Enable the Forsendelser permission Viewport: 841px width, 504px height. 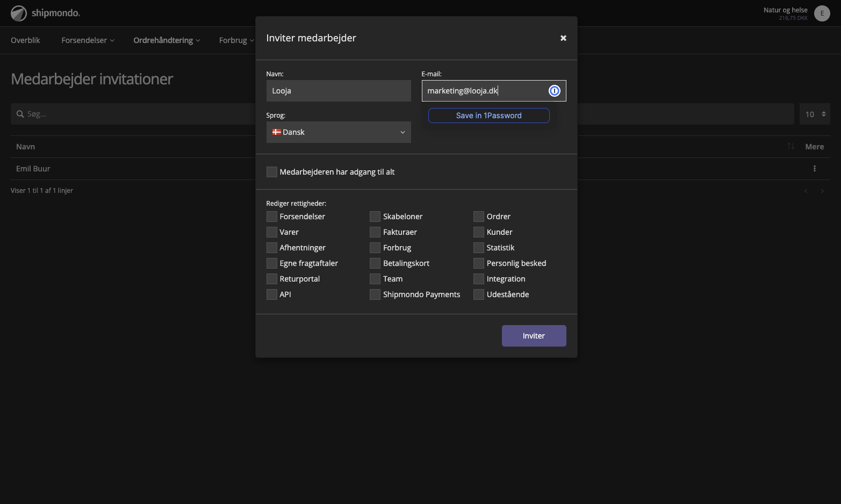(x=272, y=217)
